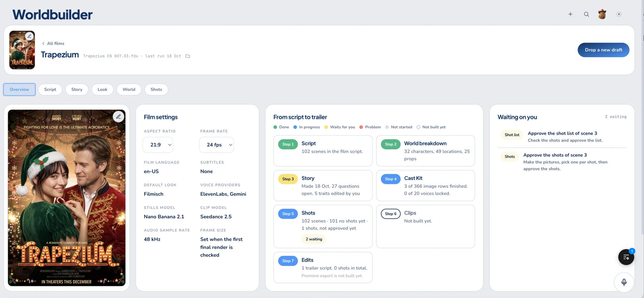Expand the 24 fps frame rate dropdown

point(216,145)
